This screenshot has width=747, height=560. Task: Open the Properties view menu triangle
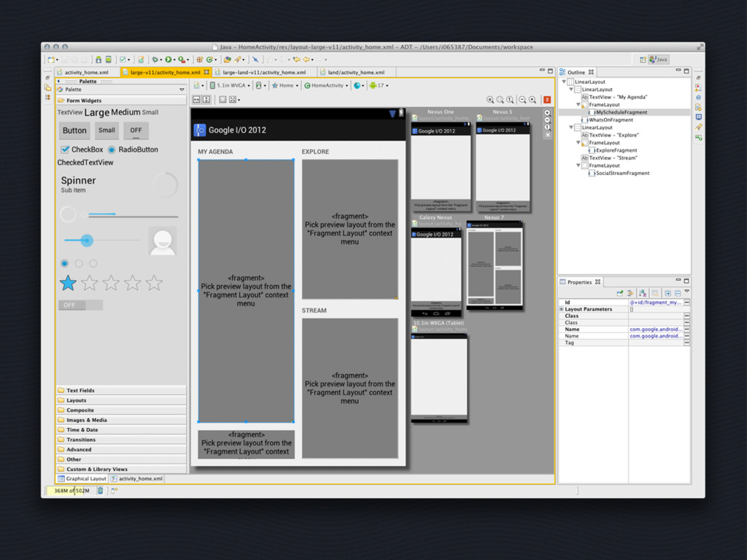(686, 292)
